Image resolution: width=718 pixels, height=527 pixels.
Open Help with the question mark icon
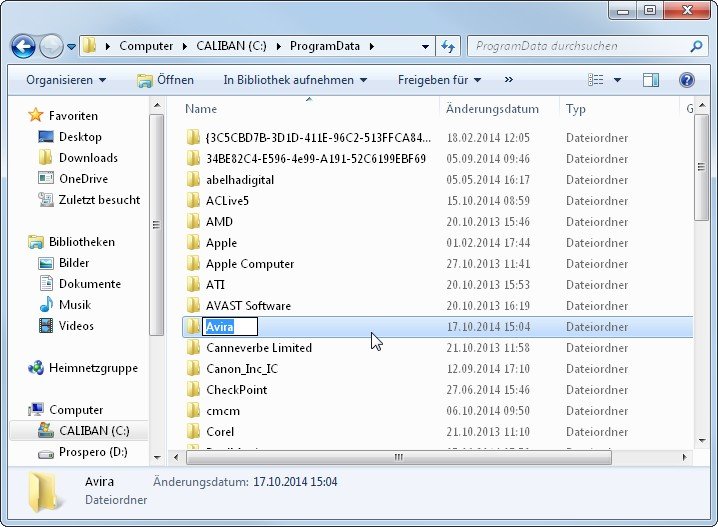[x=686, y=80]
